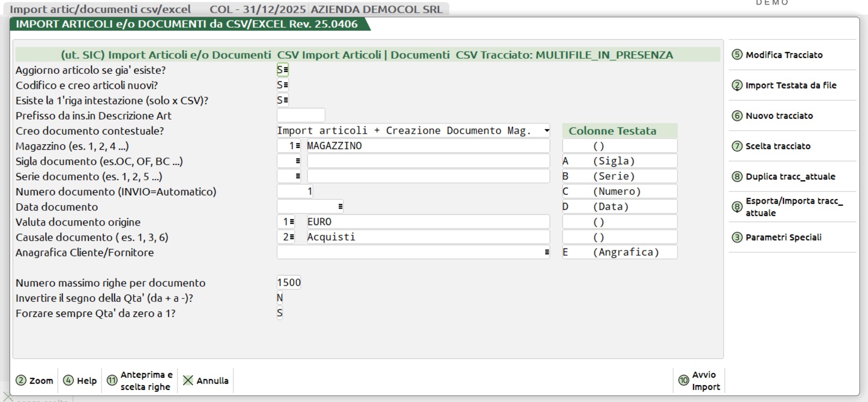This screenshot has height=402, width=868.
Task: Open the Sigla documento lookup list
Action: (297, 161)
